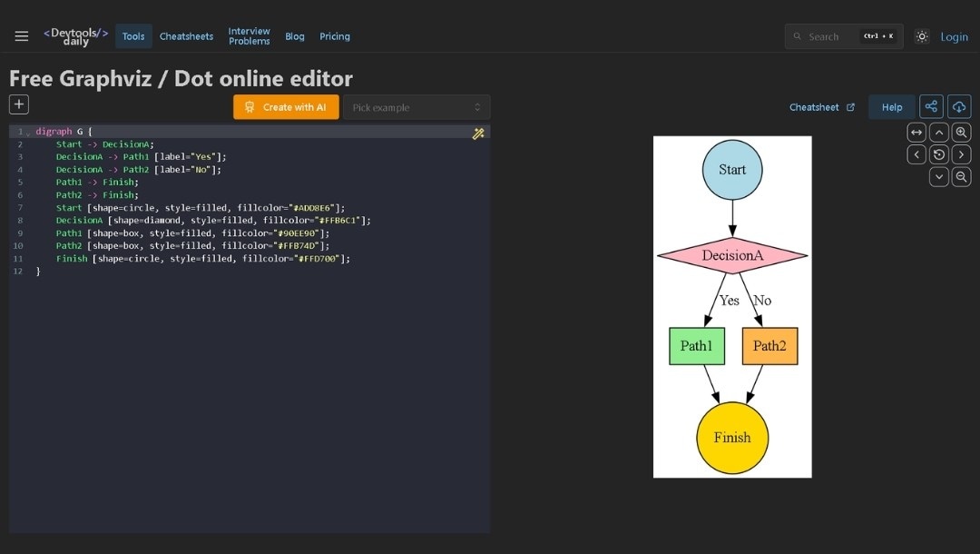Open the Pricing page
Viewport: 980px width, 554px height.
click(x=335, y=36)
